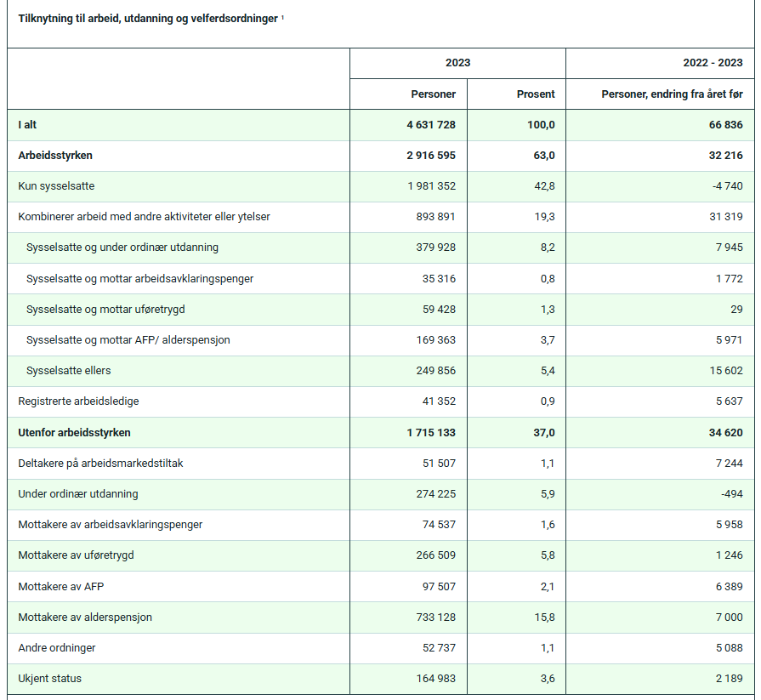Screen dimensions: 761x700
Task: Select the 2022 - 2023 column header
Action: click(x=660, y=63)
